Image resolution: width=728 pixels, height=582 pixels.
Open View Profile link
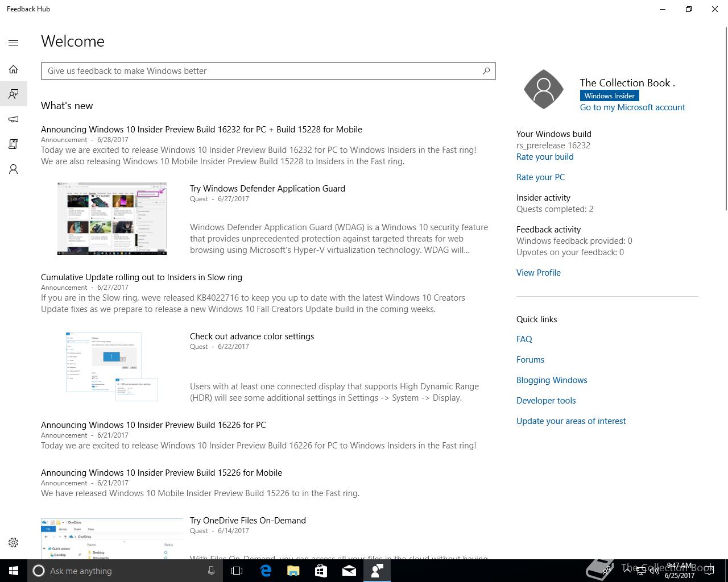click(x=539, y=273)
